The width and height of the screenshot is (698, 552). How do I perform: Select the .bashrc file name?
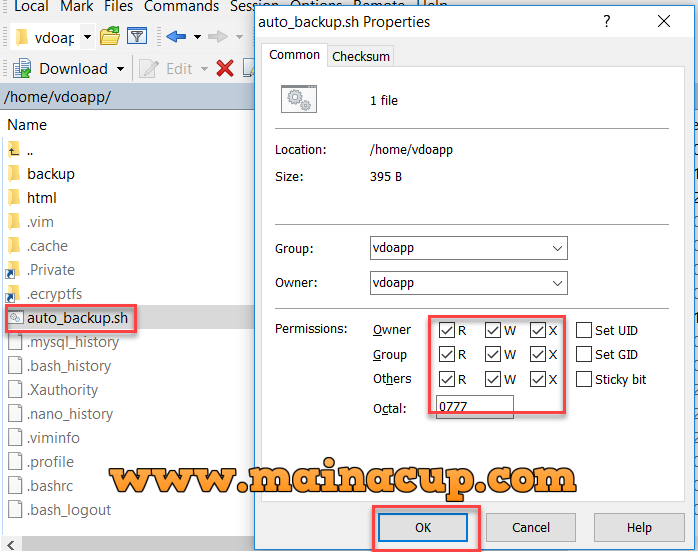pyautogui.click(x=50, y=486)
